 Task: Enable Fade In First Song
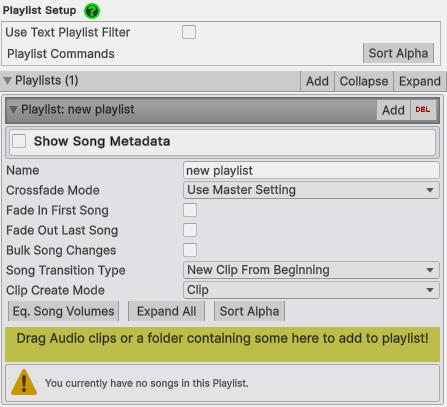pyautogui.click(x=190, y=210)
